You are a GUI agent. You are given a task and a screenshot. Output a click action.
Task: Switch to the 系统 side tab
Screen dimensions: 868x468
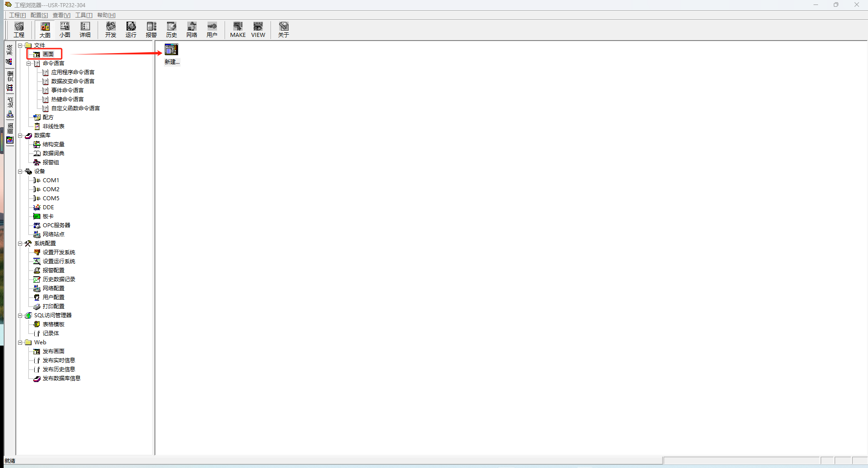[x=9, y=54]
